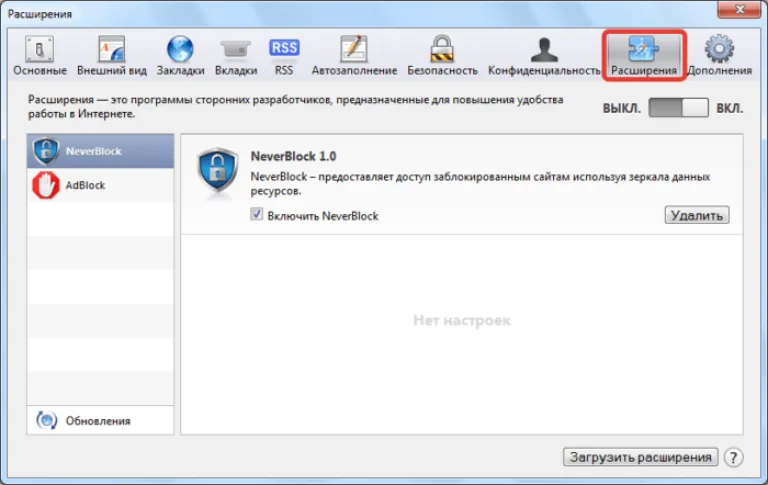Close the Расширения window
The image size is (768, 485).
point(739,9)
